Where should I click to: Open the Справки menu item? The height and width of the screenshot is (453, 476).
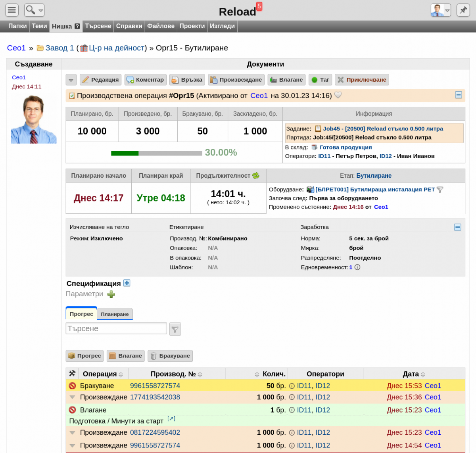tap(129, 26)
